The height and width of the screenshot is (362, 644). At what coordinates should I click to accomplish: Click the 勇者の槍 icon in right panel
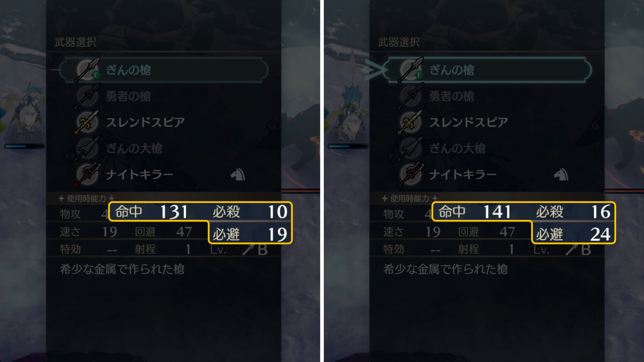click(x=411, y=96)
